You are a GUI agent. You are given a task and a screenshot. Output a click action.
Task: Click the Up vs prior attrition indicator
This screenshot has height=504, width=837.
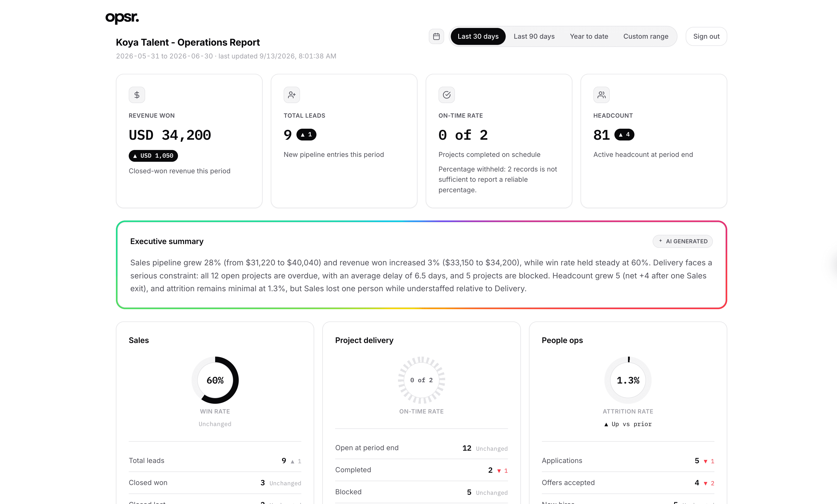tap(628, 424)
